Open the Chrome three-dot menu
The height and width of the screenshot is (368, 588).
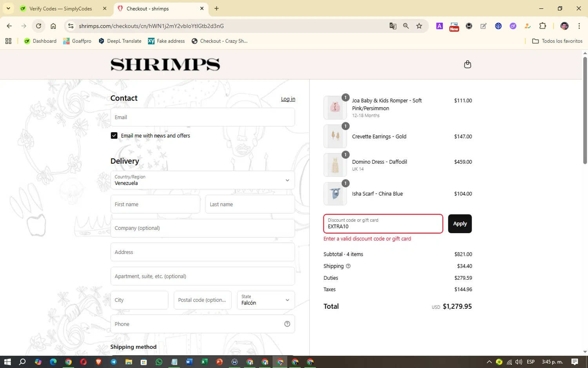pyautogui.click(x=579, y=26)
